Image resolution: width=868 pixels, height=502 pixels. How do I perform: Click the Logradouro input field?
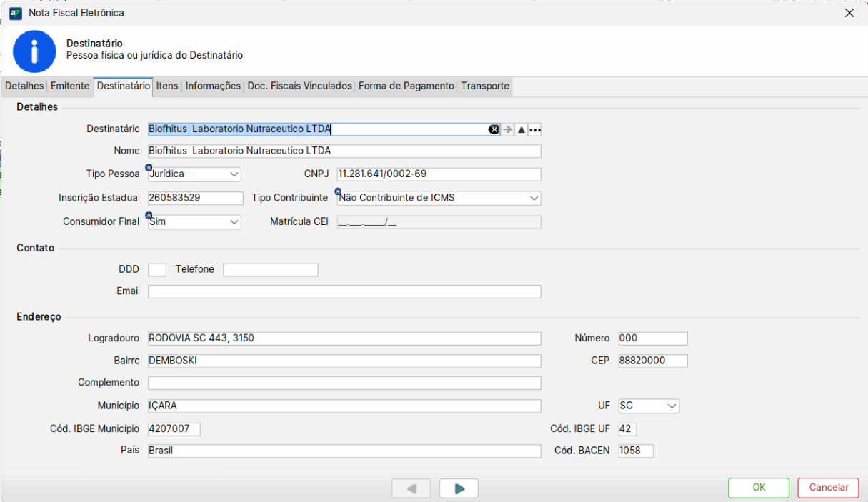[x=344, y=338]
